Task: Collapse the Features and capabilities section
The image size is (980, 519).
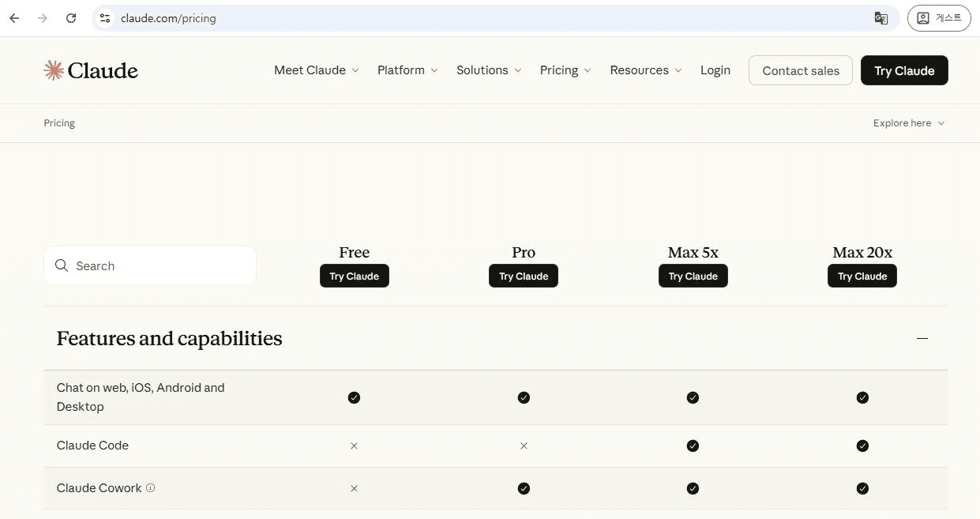Action: coord(922,338)
